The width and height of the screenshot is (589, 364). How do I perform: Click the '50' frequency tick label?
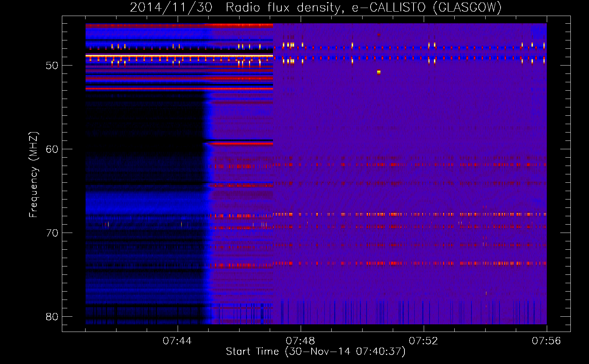(x=52, y=66)
